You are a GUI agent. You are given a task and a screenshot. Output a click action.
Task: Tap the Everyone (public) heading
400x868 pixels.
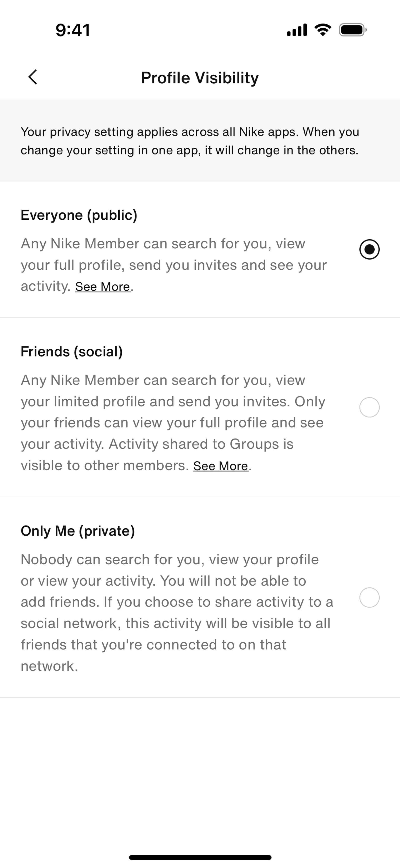[79, 215]
